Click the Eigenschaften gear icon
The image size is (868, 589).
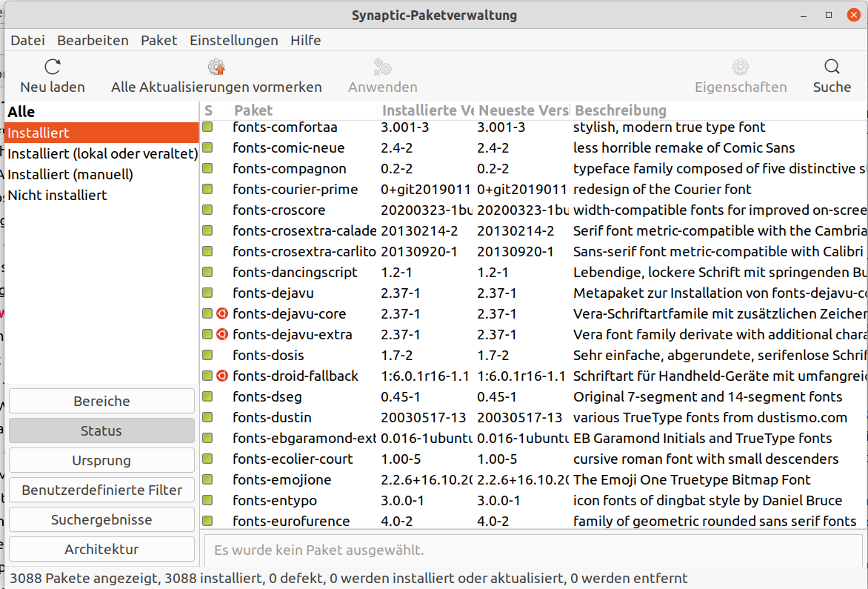coord(740,67)
